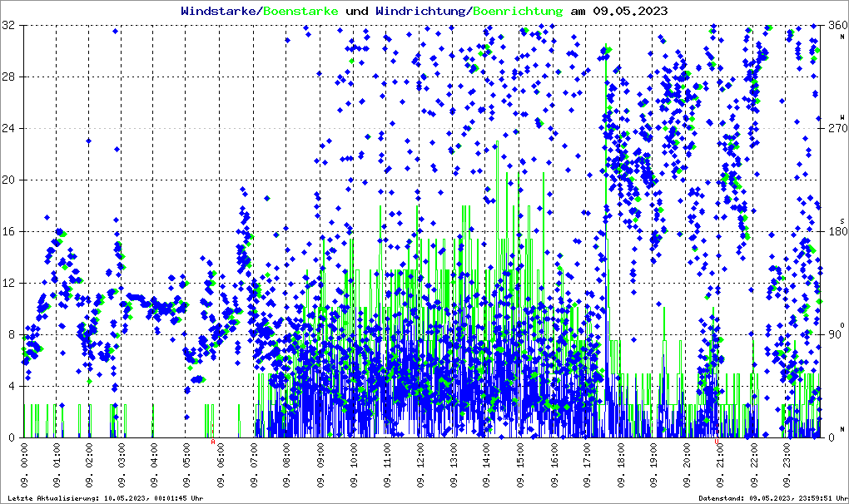Click the '32' label on left axis
Screen dimensions: 849x504
pyautogui.click(x=9, y=26)
